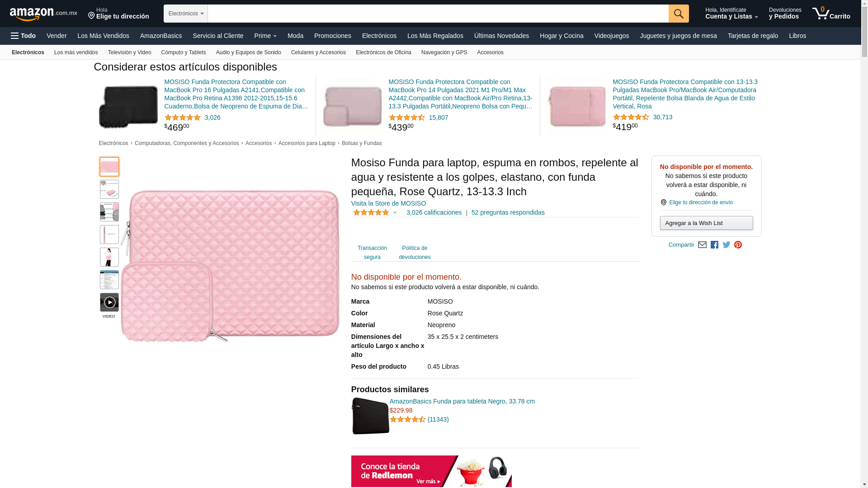Viewport: 868px width, 488px height.
Task: Click Agregar a la Wish List button
Action: point(706,223)
